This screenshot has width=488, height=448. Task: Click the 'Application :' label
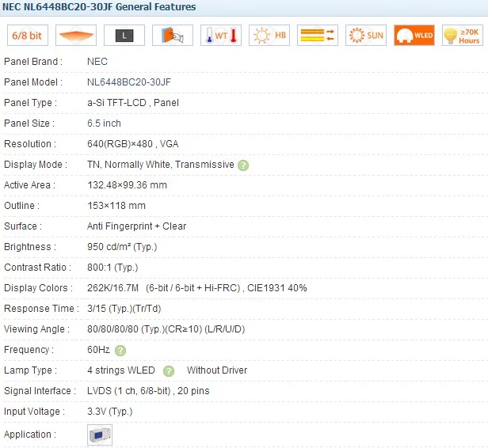(30, 435)
